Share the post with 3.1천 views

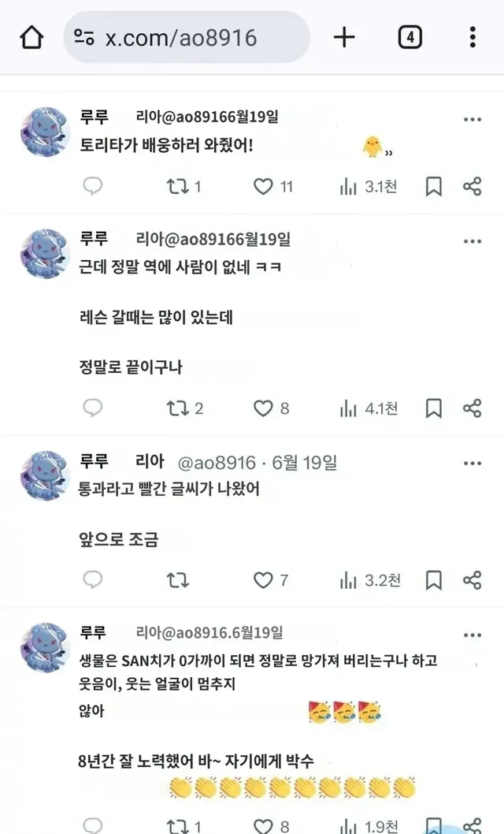click(472, 187)
